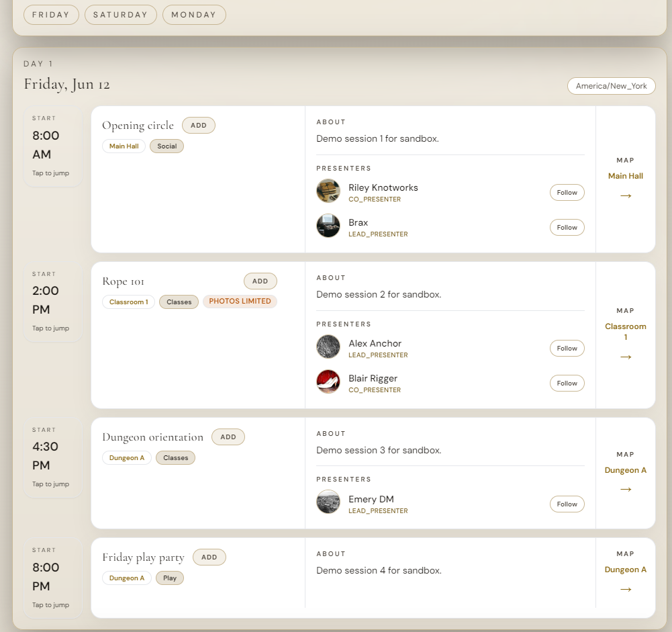Viewport: 672px width, 632px height.
Task: Add Rope 101 to schedule
Action: point(260,281)
